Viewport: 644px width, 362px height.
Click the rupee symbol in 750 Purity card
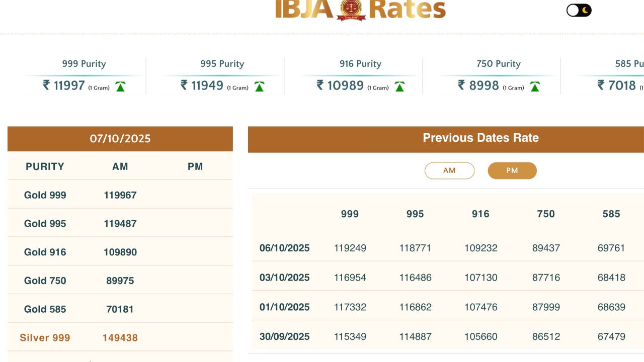coord(462,85)
